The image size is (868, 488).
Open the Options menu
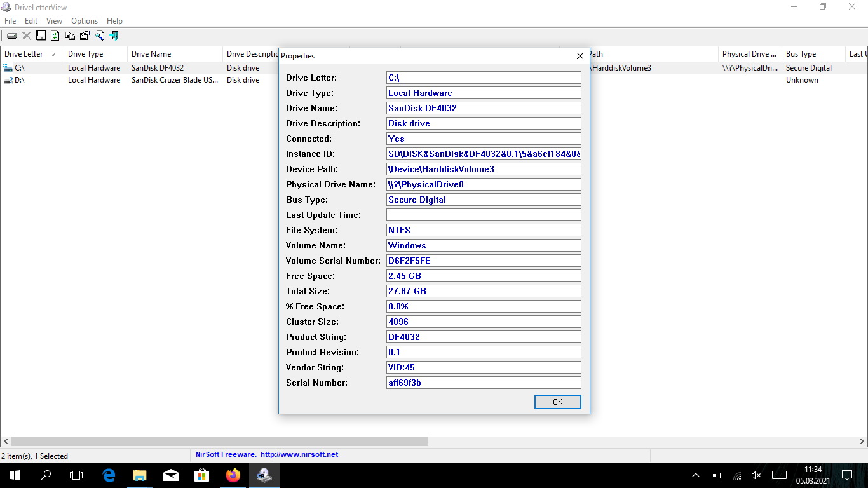[85, 21]
